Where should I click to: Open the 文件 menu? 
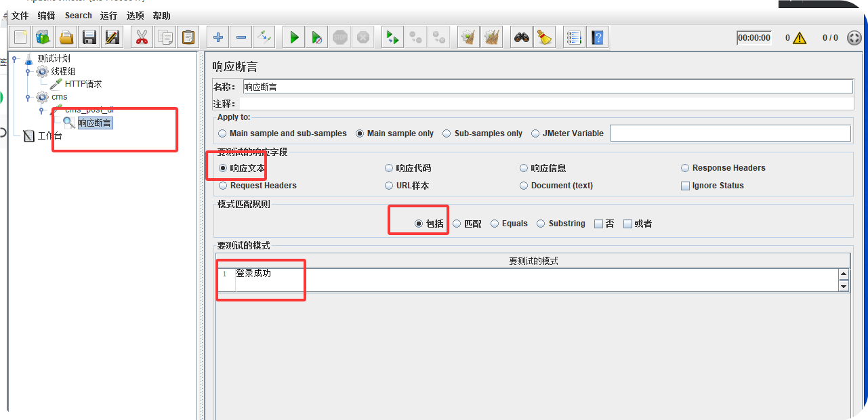[x=20, y=16]
